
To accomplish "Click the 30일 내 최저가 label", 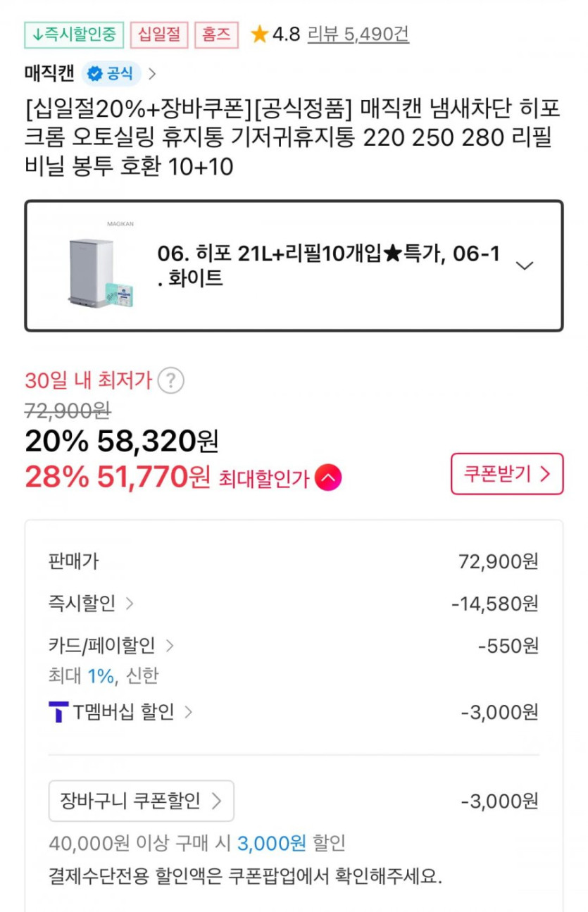I will (88, 381).
